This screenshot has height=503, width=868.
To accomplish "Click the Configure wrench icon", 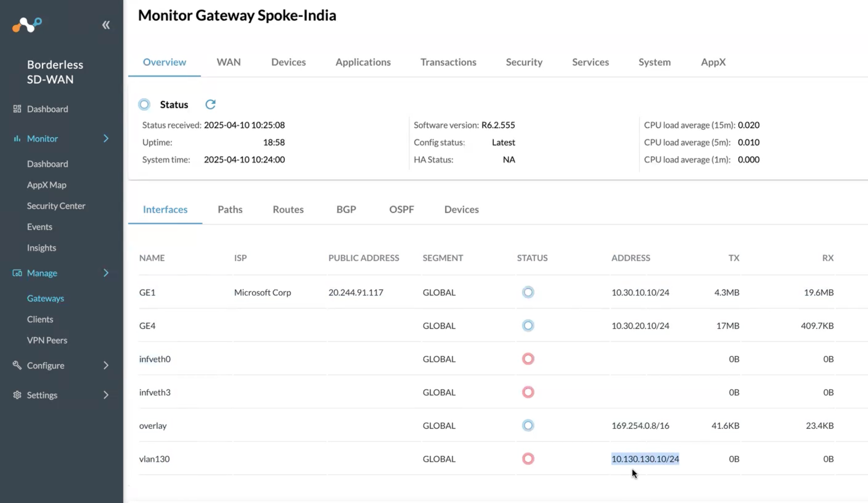I will tap(17, 365).
